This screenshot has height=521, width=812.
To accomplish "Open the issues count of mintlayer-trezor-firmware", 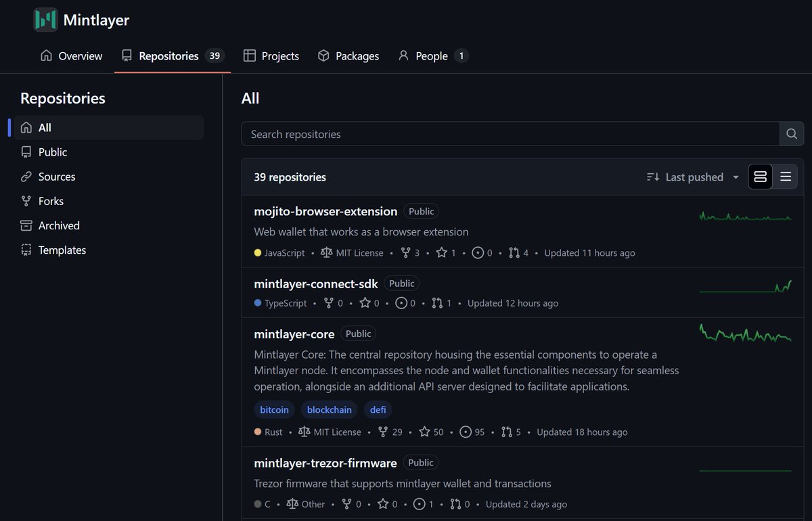I will [x=424, y=504].
